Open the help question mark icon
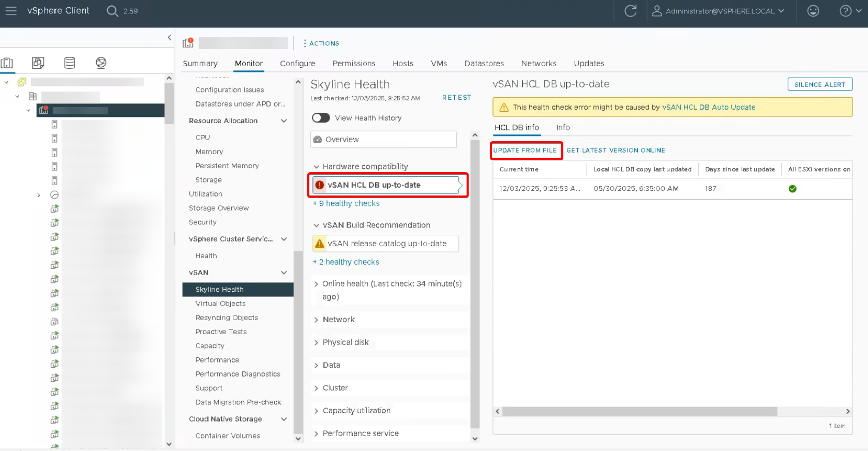868x451 pixels. coord(845,11)
